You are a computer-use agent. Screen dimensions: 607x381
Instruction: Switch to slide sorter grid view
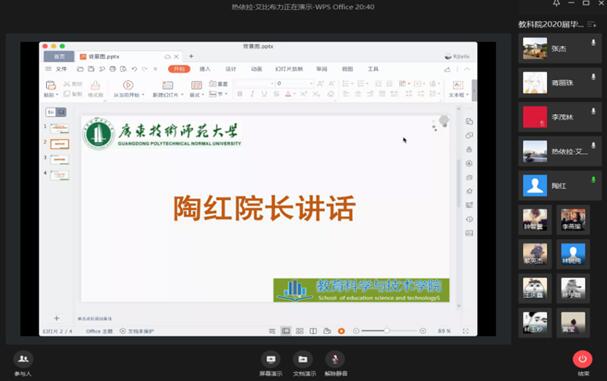[300, 331]
